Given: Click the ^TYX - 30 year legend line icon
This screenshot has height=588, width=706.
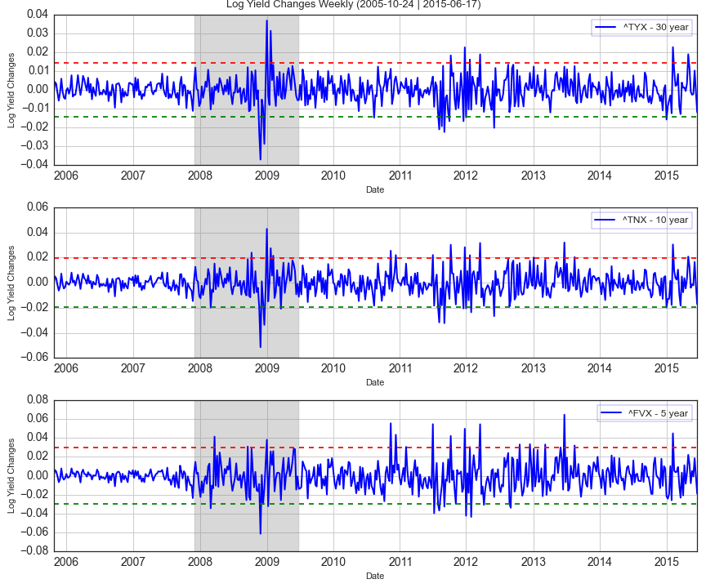Looking at the screenshot, I should [x=606, y=27].
